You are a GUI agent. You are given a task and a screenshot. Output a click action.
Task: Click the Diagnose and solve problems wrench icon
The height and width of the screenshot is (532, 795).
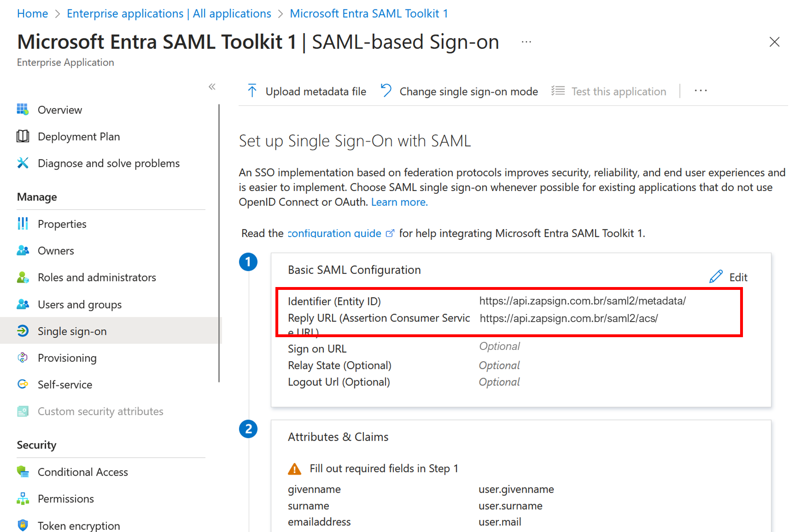pos(22,163)
